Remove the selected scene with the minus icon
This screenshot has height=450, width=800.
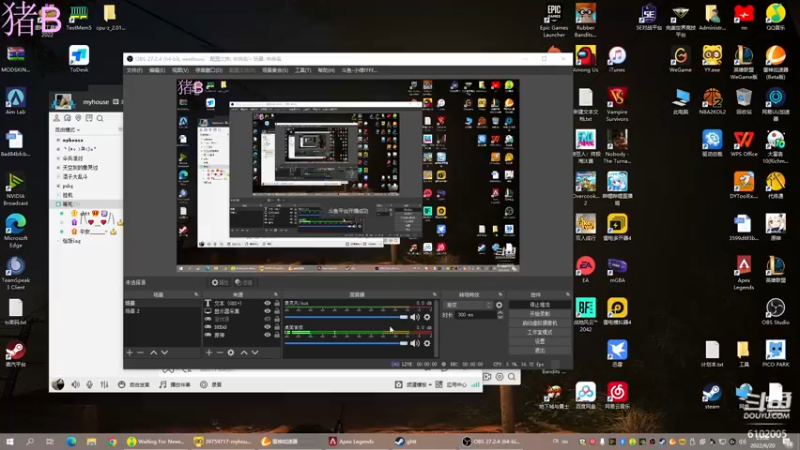[140, 353]
